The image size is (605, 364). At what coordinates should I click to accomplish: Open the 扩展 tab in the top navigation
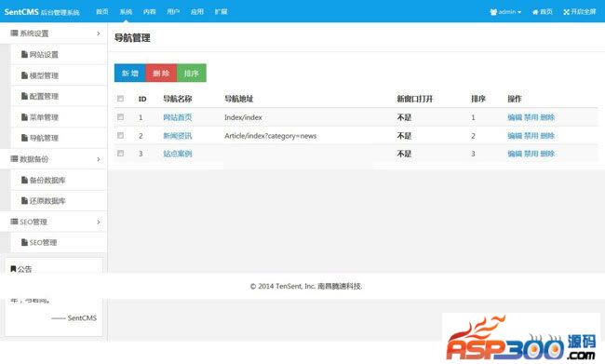pyautogui.click(x=222, y=11)
